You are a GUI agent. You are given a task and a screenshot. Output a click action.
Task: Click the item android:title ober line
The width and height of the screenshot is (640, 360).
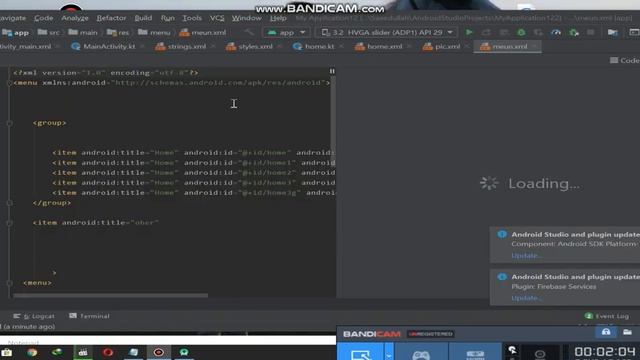pos(96,223)
